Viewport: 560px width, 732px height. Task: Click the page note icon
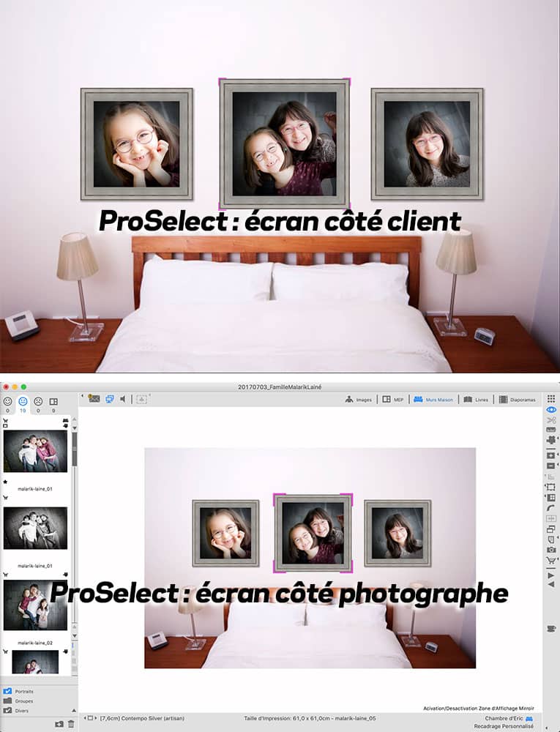[x=551, y=539]
